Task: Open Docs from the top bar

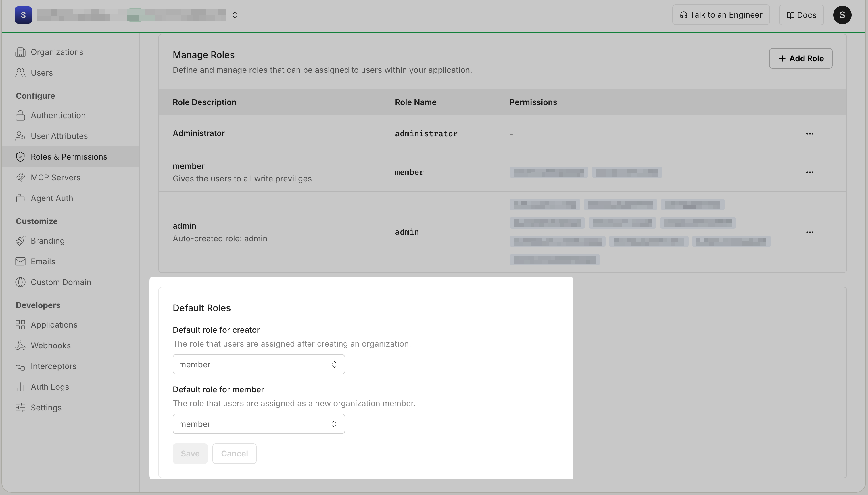Action: point(801,15)
